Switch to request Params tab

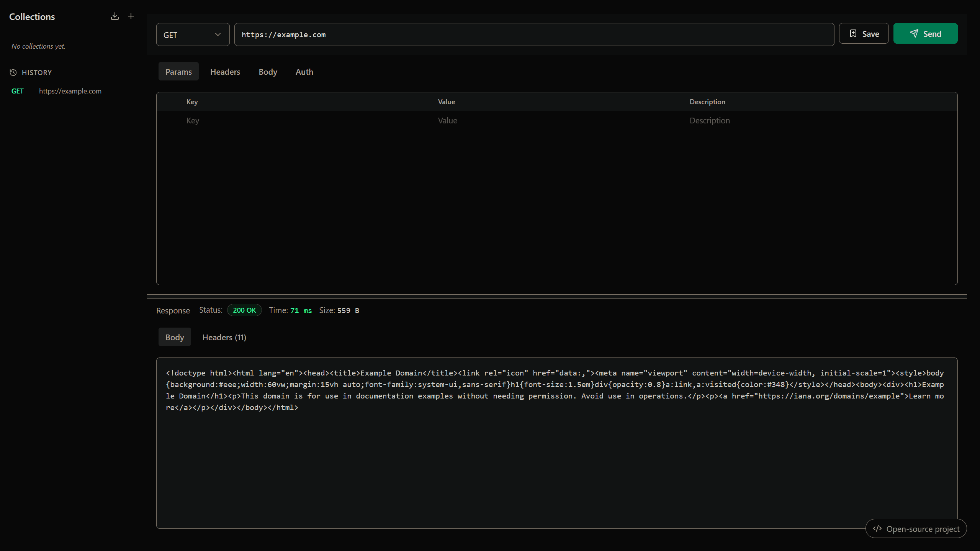point(178,72)
